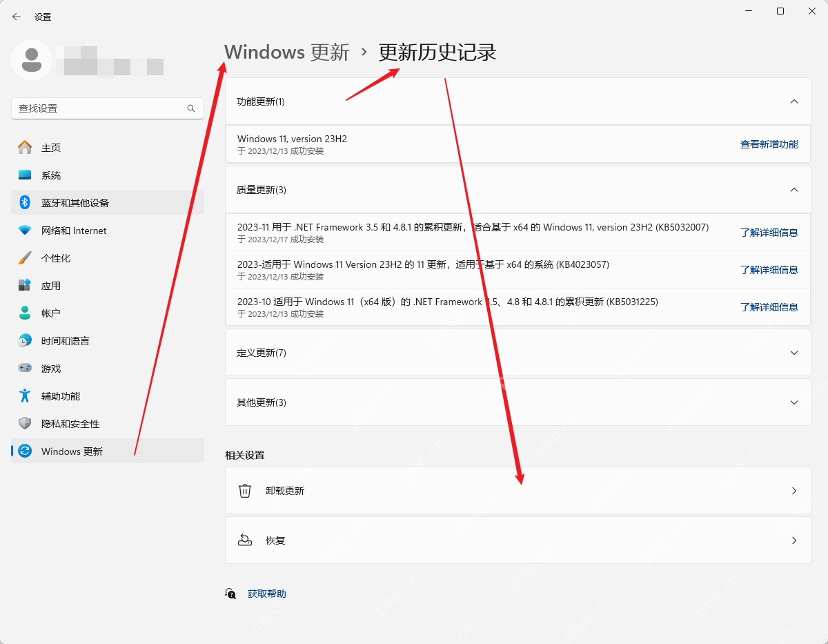Screen dimensions: 828x644
Task: Collapse the 功能更新(1) section chevron
Action: click(x=794, y=101)
